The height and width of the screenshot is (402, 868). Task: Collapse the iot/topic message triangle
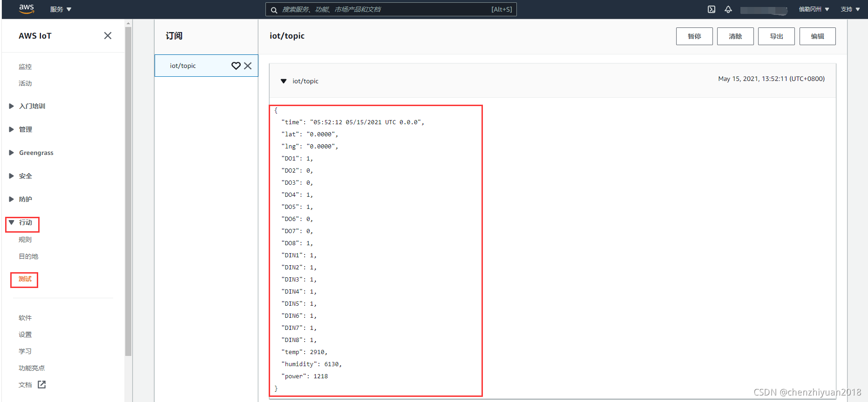[x=283, y=81]
